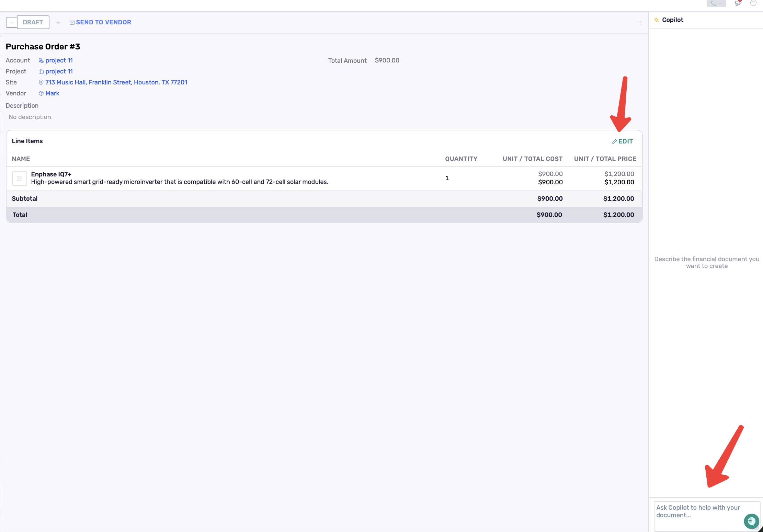Image resolution: width=763 pixels, height=532 pixels.
Task: Open the help question mark icon
Action: click(753, 3)
